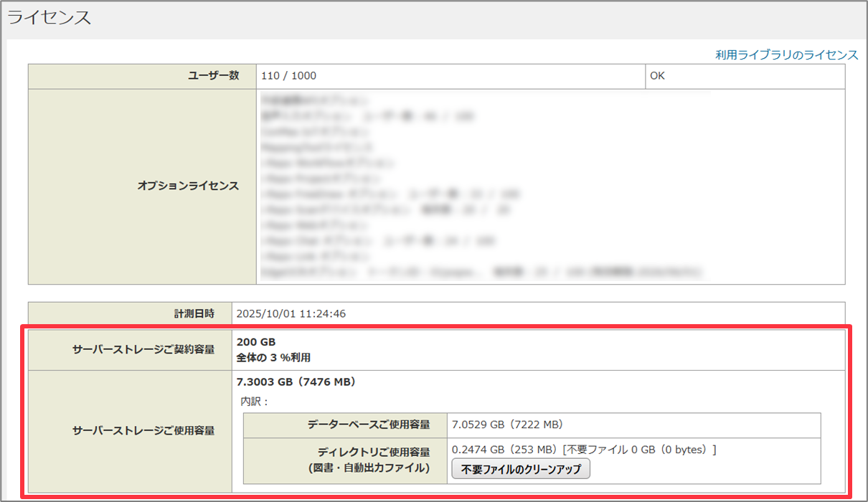868x502 pixels.
Task: Click the 110 / 1000 user count value
Action: [289, 76]
